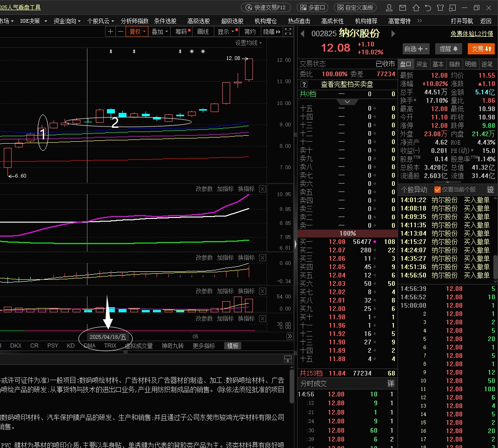498x448 pixels.
Task: Go to the home page icon
Action: coord(416,7)
